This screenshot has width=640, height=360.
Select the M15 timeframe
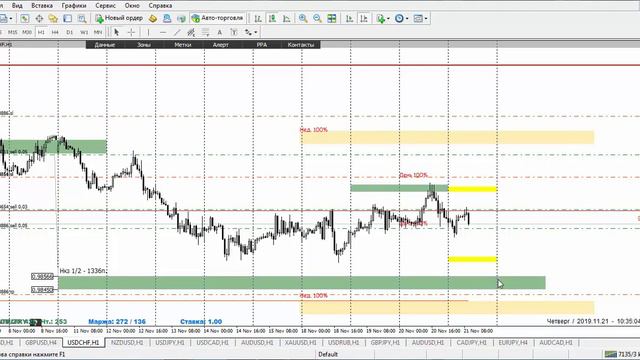click(x=13, y=32)
